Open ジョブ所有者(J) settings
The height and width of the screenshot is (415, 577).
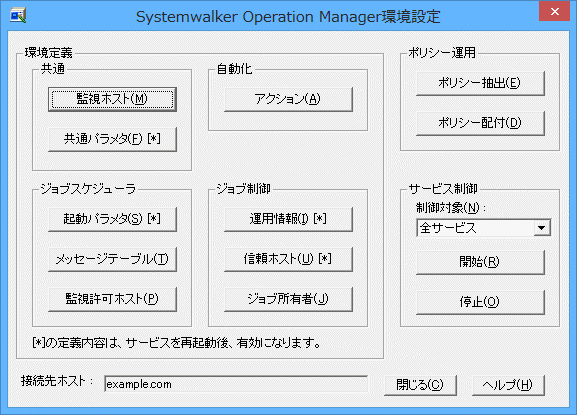coord(288,299)
